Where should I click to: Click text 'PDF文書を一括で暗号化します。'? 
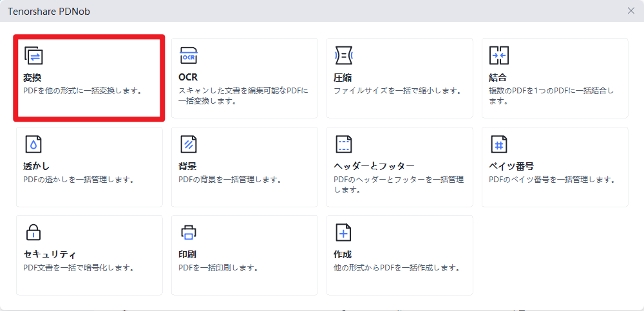click(79, 269)
